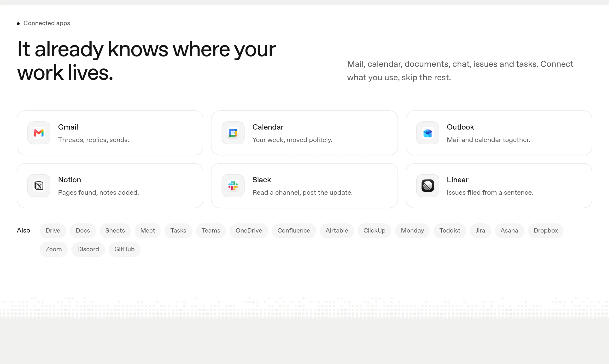
Task: Click the 'It already knows' headline
Action: click(146, 61)
